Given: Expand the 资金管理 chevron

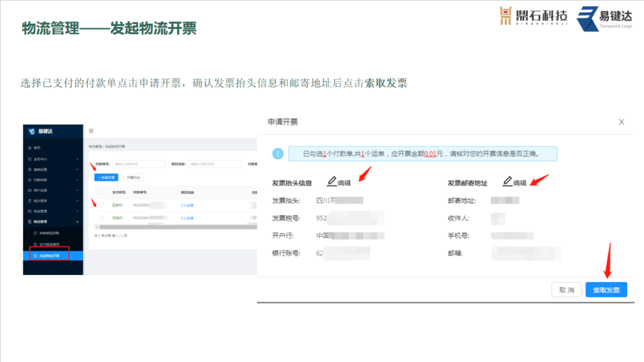Looking at the screenshot, I should (x=77, y=211).
